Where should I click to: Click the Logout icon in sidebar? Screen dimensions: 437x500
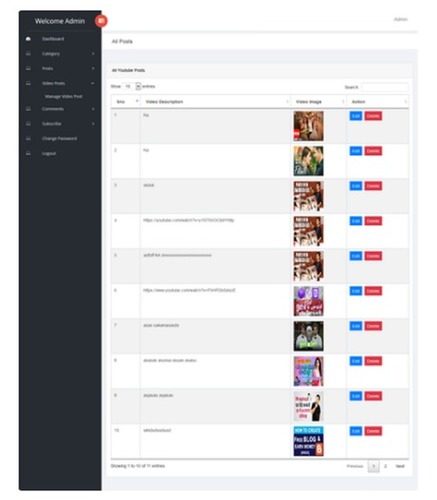pyautogui.click(x=28, y=153)
